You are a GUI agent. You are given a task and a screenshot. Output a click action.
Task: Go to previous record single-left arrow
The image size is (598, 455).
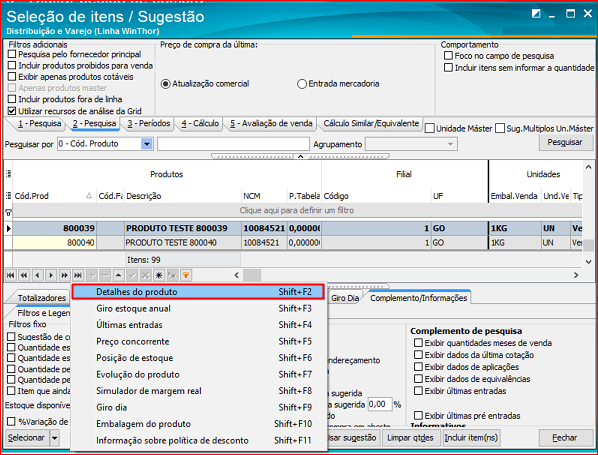point(37,275)
